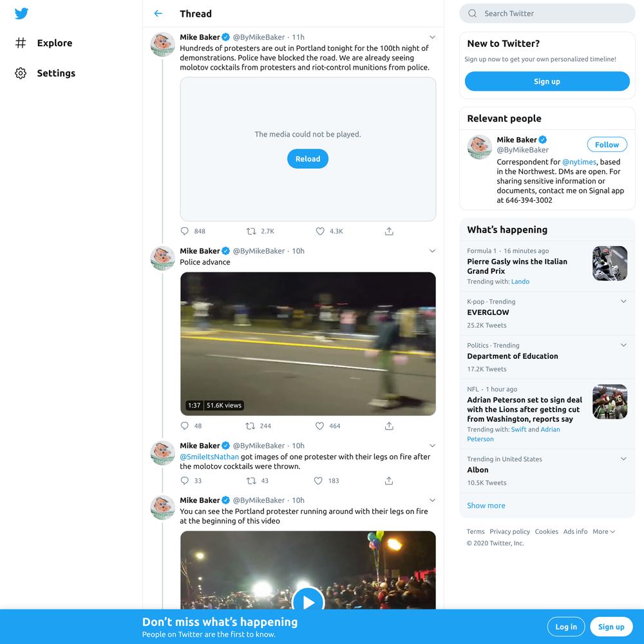The width and height of the screenshot is (644, 644).
Task: Open the NFL trend thumbnail
Action: pyautogui.click(x=609, y=402)
